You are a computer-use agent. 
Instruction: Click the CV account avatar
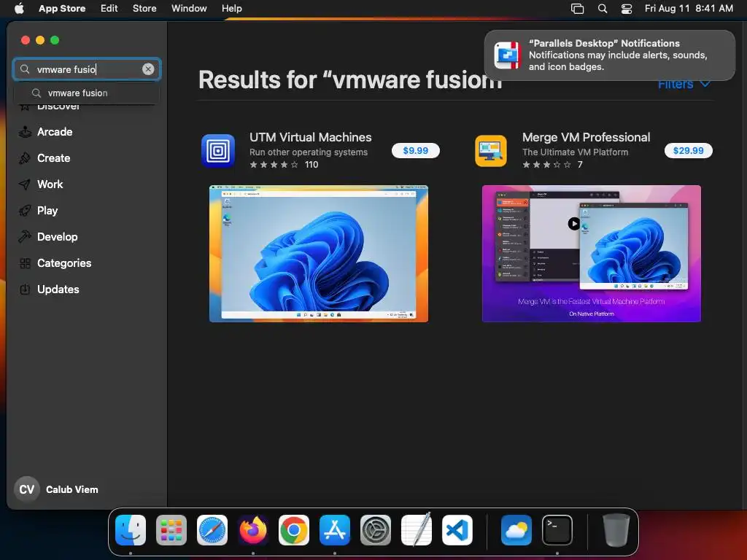27,489
